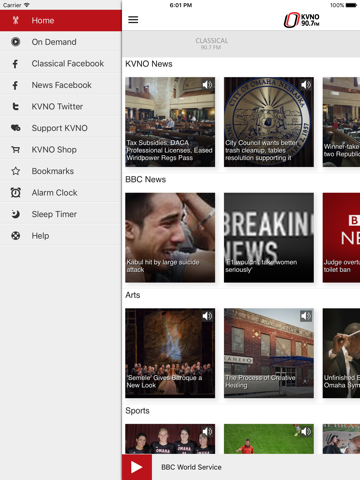Viewport: 360px width, 480px height.
Task: Open Kabul hit by large suicide attack story
Action: click(170, 238)
